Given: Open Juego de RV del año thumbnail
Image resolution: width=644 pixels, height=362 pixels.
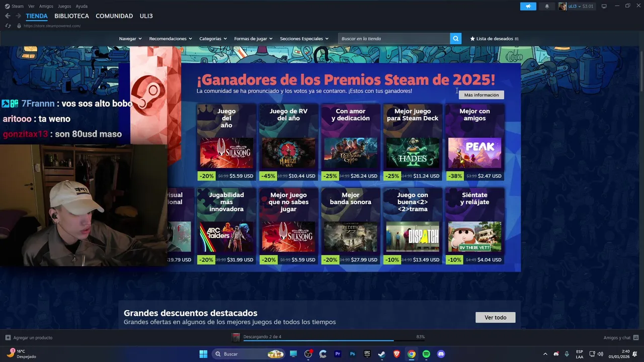Looking at the screenshot, I should pos(288,152).
